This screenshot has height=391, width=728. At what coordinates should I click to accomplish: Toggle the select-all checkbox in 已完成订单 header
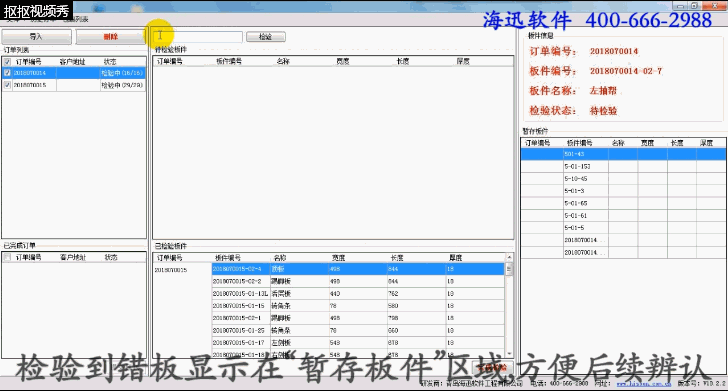pos(7,257)
